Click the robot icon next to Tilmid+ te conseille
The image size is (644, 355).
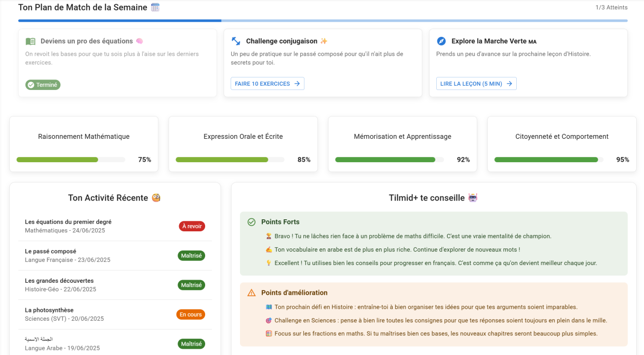click(x=473, y=198)
